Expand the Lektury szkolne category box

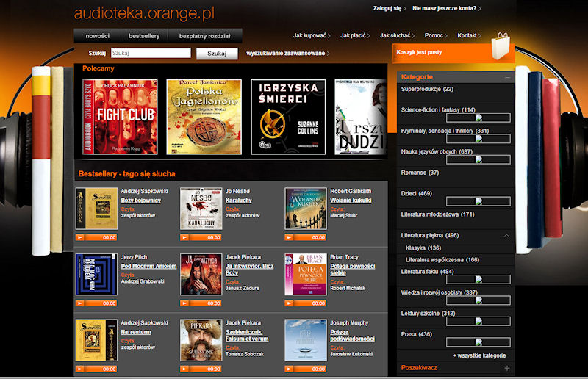[x=478, y=321]
